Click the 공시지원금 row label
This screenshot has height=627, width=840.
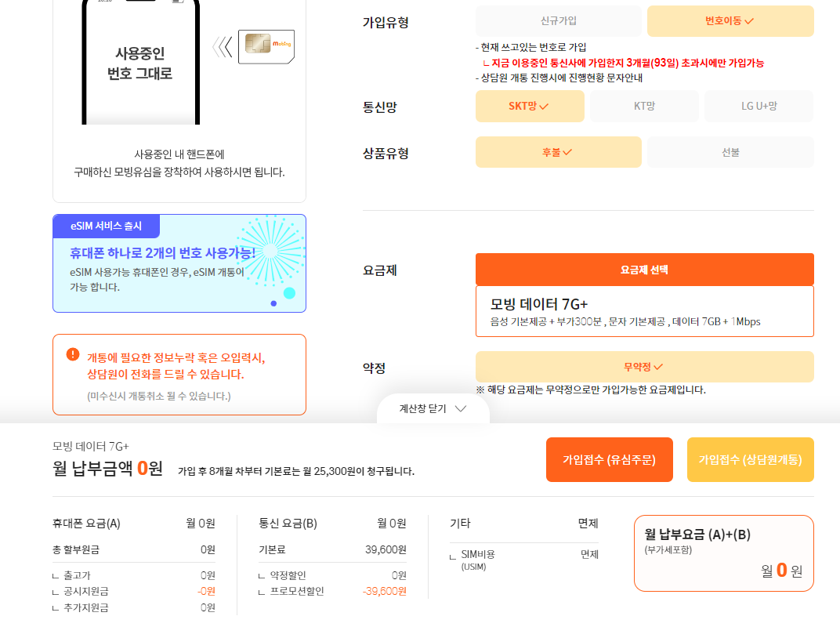[85, 592]
